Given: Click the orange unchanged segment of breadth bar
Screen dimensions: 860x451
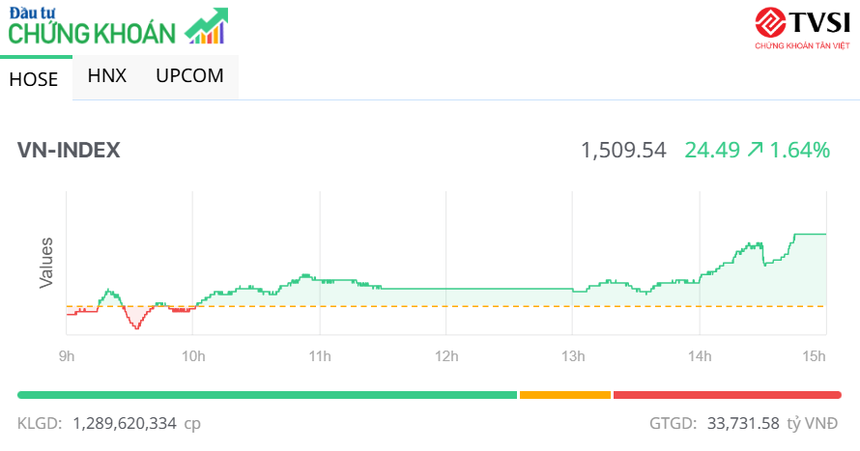Looking at the screenshot, I should [x=565, y=395].
